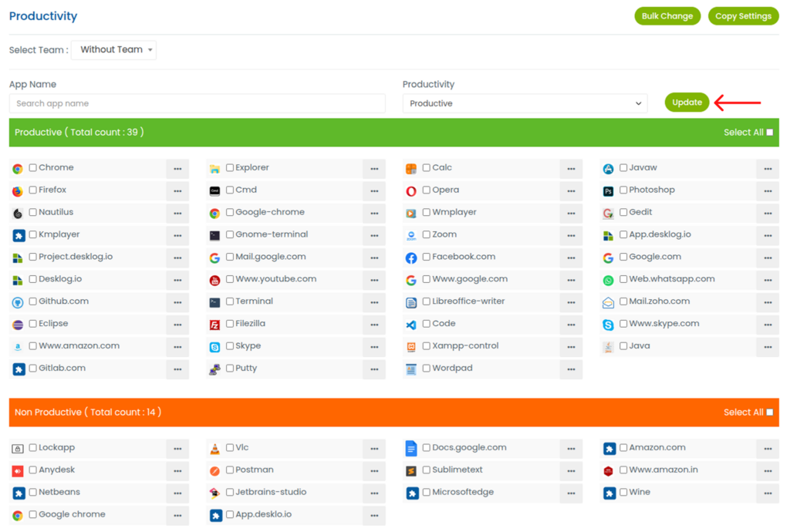Expand the Productivity dropdown
The width and height of the screenshot is (790, 532).
(525, 103)
